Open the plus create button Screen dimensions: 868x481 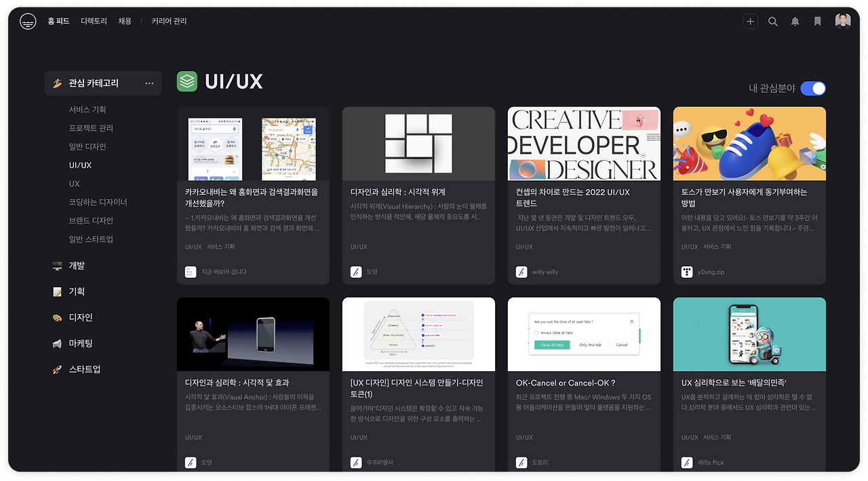pos(750,22)
